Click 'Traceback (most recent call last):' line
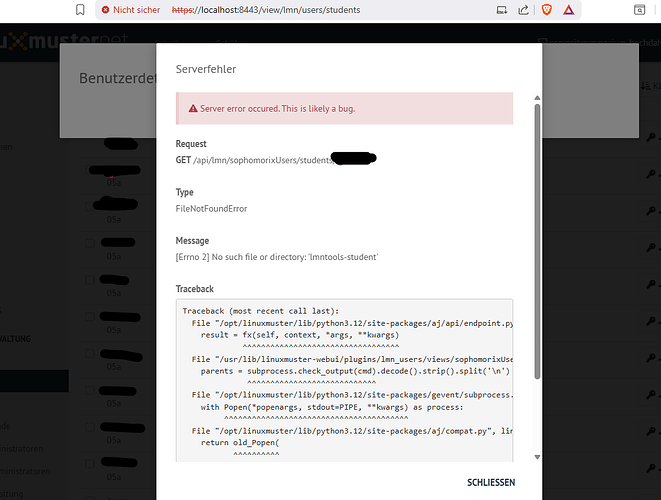Image resolution: width=661 pixels, height=500 pixels. click(261, 311)
